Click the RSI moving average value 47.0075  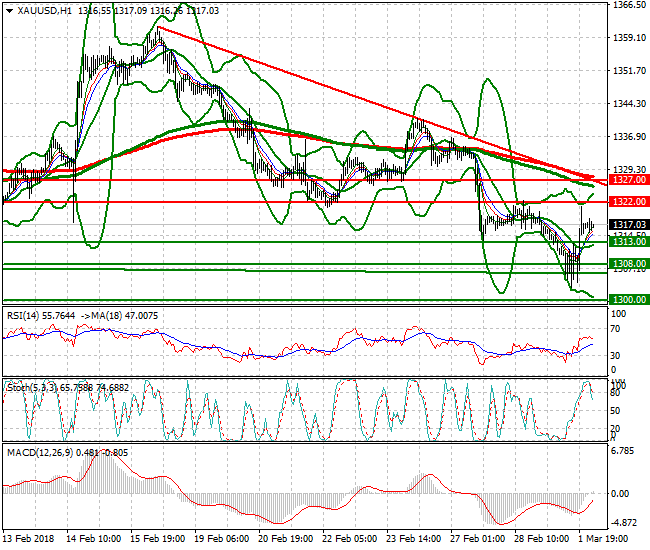point(141,316)
